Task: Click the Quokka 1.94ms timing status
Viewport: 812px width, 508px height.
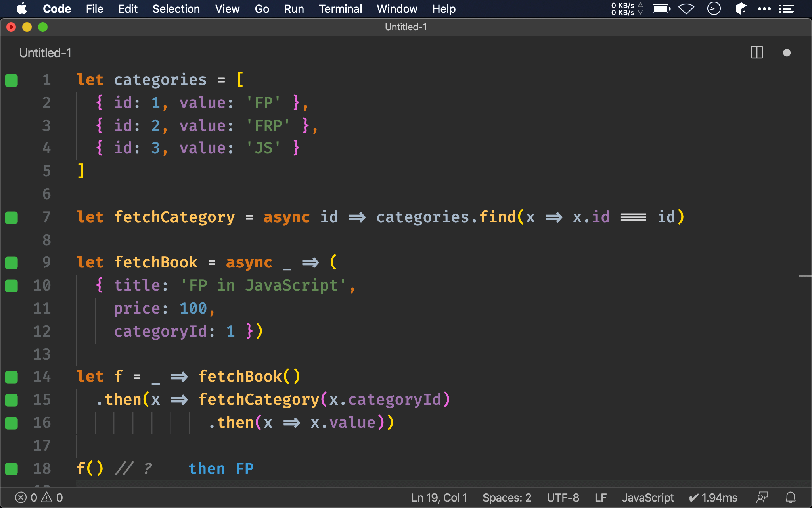Action: coord(713,497)
